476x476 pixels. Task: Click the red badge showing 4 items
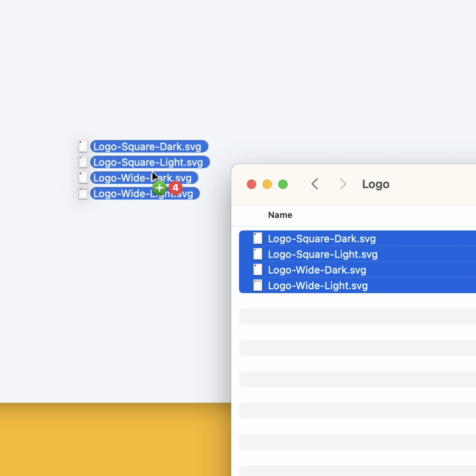[176, 188]
